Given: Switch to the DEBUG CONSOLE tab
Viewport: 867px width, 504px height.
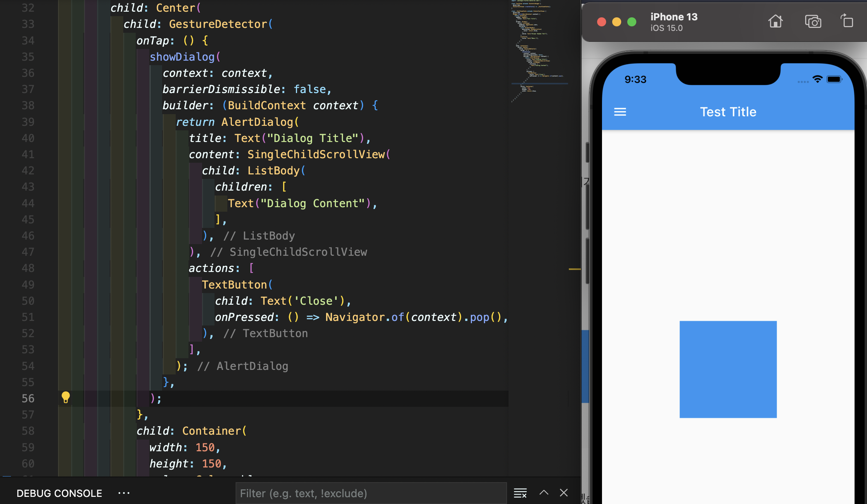Looking at the screenshot, I should 59,493.
